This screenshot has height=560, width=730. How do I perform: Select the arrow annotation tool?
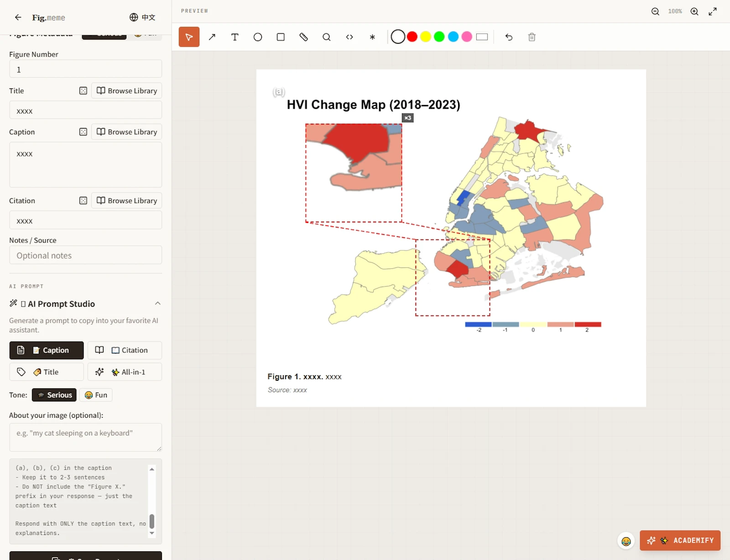coord(212,37)
